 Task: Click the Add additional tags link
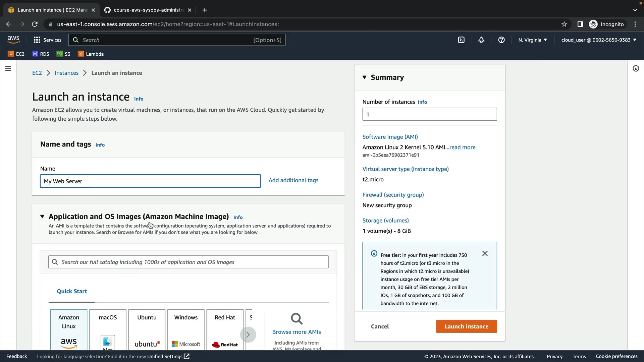pyautogui.click(x=293, y=180)
